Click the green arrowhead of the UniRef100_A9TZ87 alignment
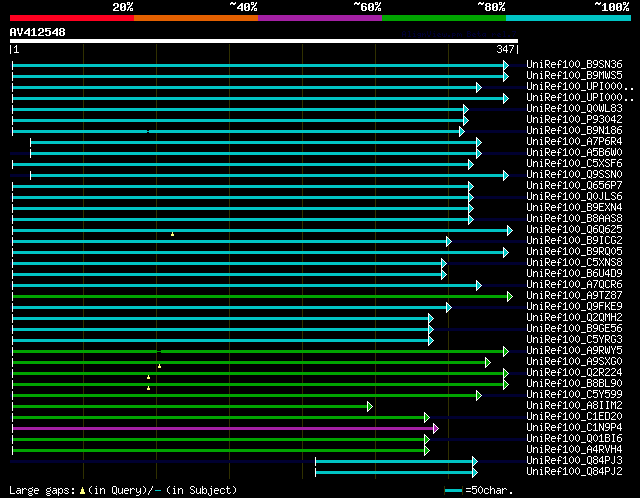Screen dimensions: 640x498 510,297
